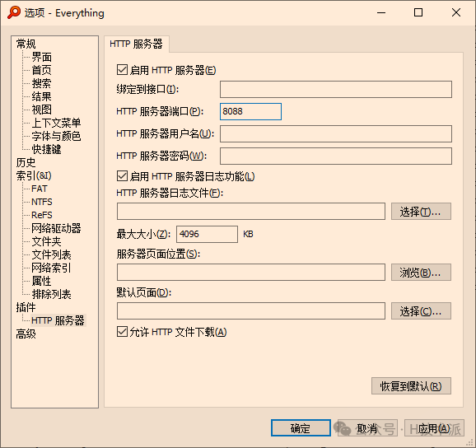This screenshot has height=448, width=476.
Task: Open 首页 settings in the tree
Action: click(x=42, y=70)
